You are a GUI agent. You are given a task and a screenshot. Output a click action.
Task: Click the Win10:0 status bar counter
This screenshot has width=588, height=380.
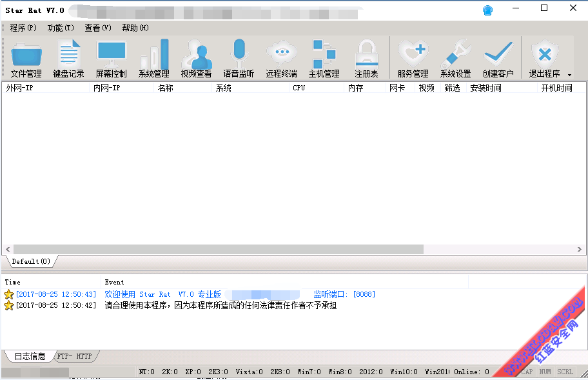(404, 372)
